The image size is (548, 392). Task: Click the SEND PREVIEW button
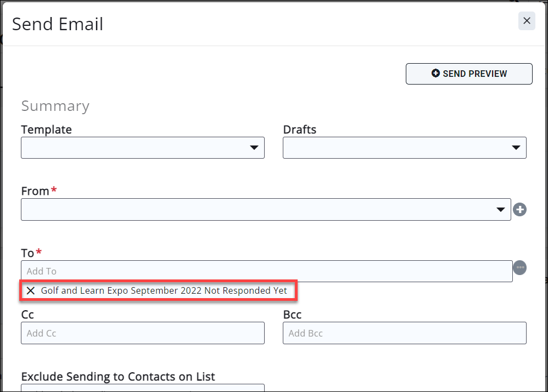point(469,74)
